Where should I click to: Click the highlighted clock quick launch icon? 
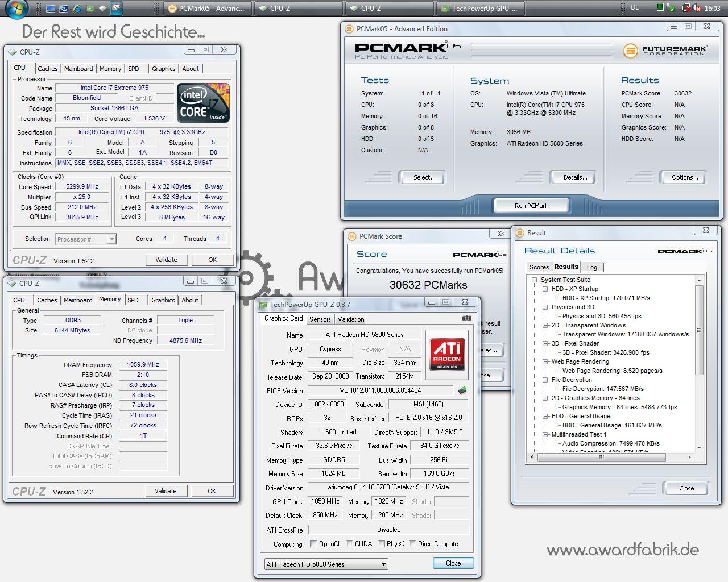[x=116, y=8]
